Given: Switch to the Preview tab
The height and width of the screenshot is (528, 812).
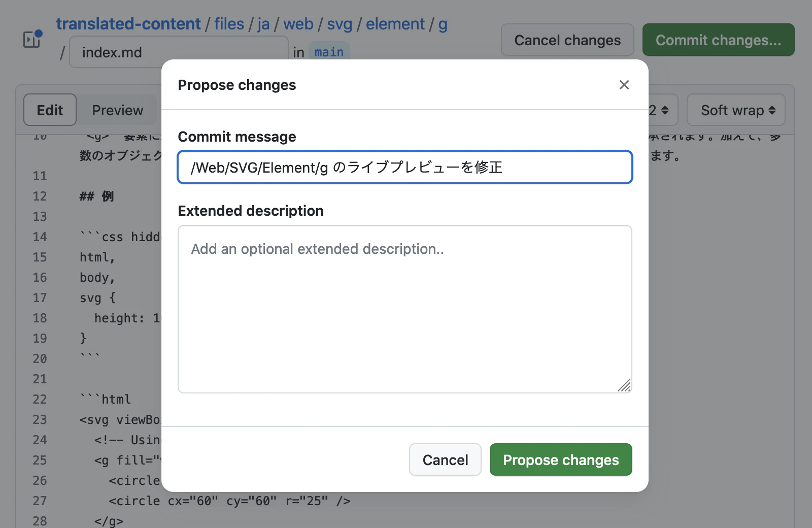Looking at the screenshot, I should pos(118,110).
